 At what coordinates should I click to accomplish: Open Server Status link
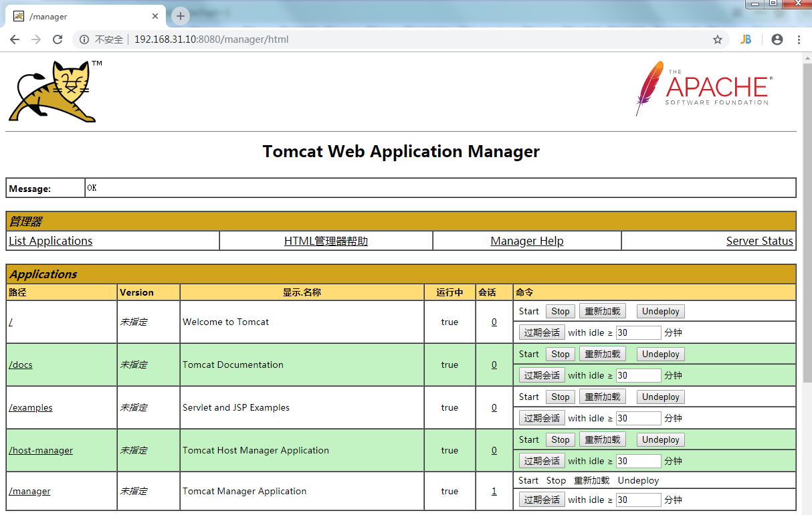click(760, 241)
